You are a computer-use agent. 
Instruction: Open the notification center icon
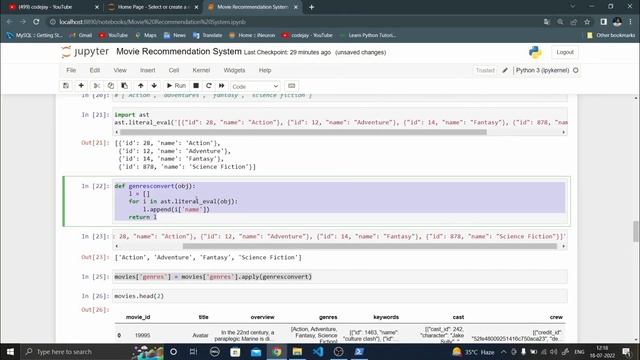(x=627, y=352)
